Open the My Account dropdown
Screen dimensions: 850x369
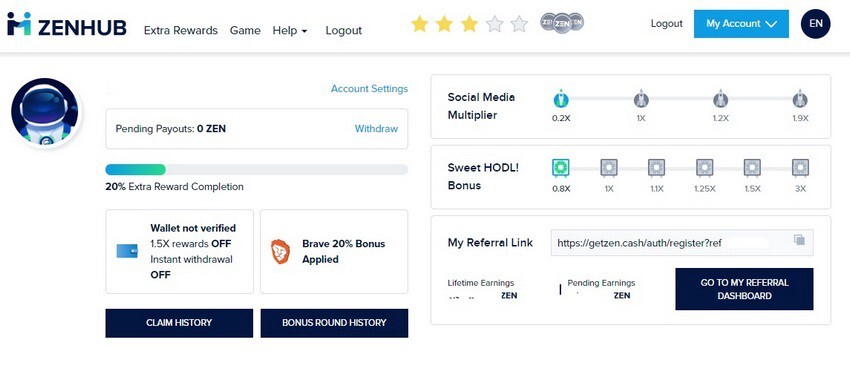tap(741, 24)
